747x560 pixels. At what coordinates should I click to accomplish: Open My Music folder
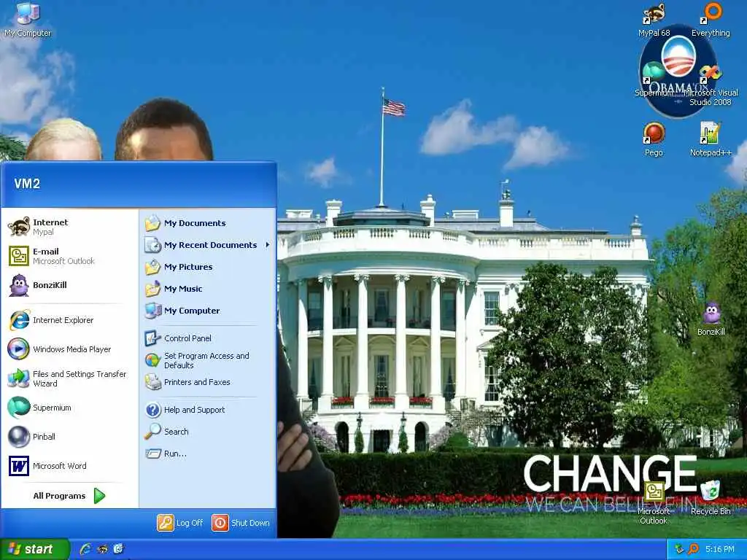(x=207, y=289)
